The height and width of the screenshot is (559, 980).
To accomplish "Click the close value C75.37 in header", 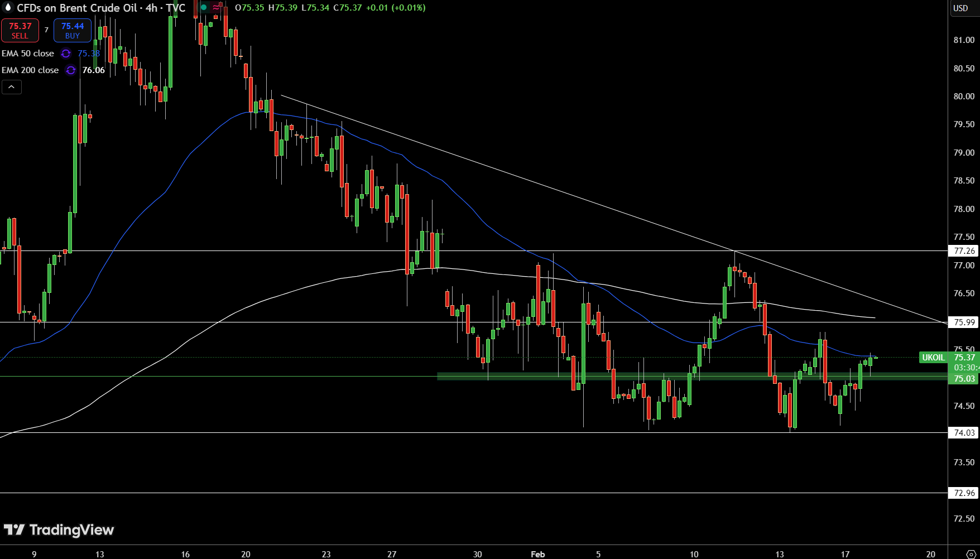I will [x=348, y=8].
